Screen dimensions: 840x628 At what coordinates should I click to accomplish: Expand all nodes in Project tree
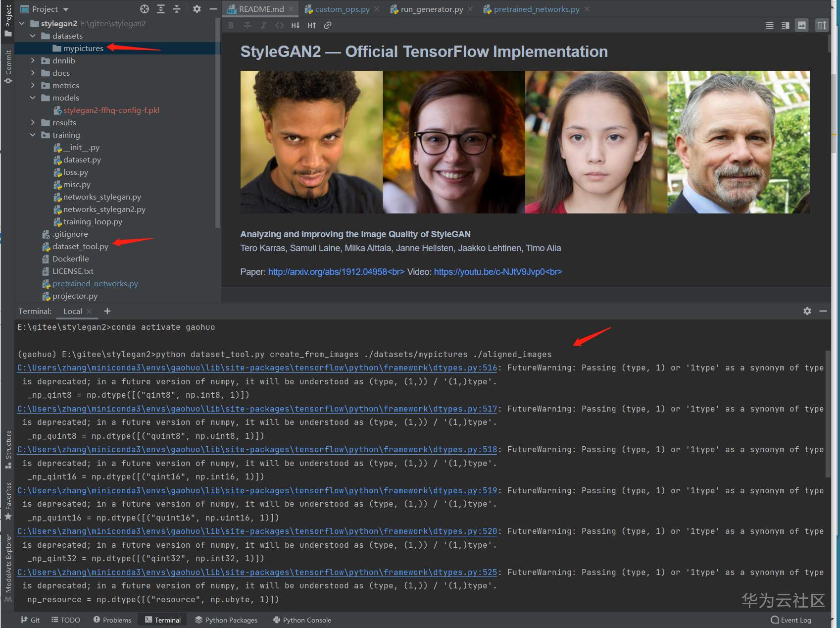tap(161, 9)
